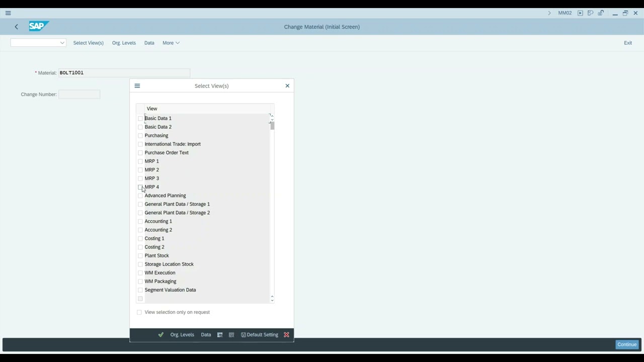
Task: Click the scroll-down arrow of the view list
Action: point(272,300)
